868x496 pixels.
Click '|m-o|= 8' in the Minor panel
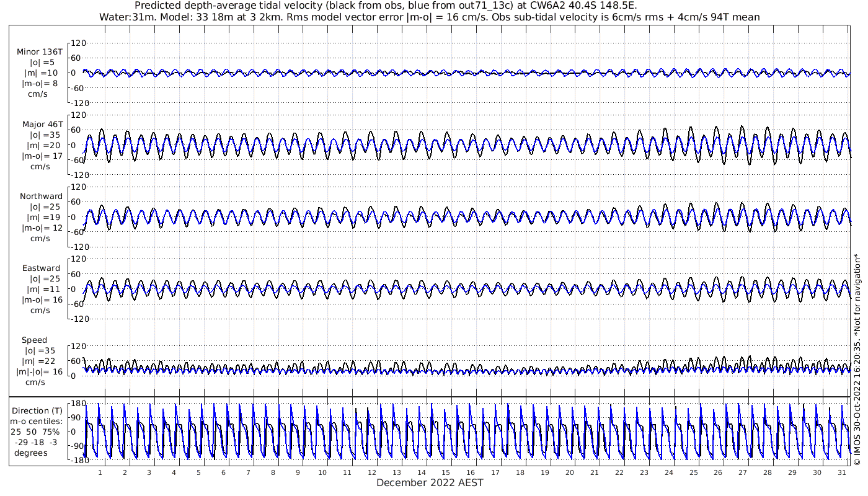coord(40,84)
